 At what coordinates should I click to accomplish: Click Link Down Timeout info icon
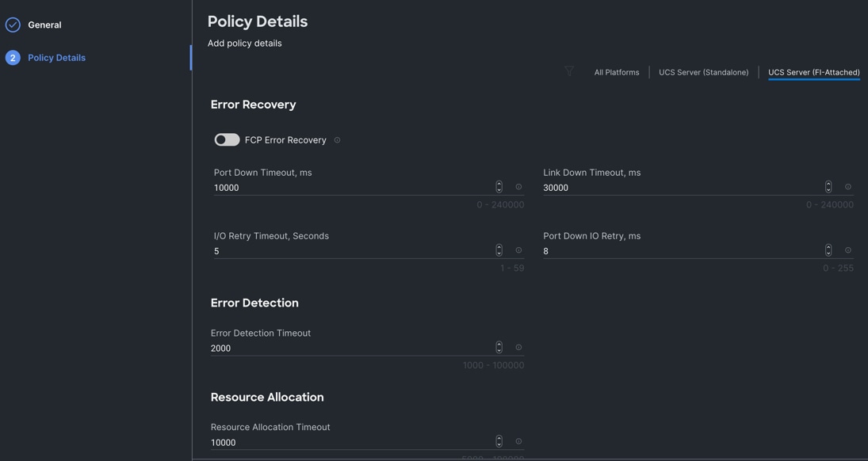pos(848,187)
